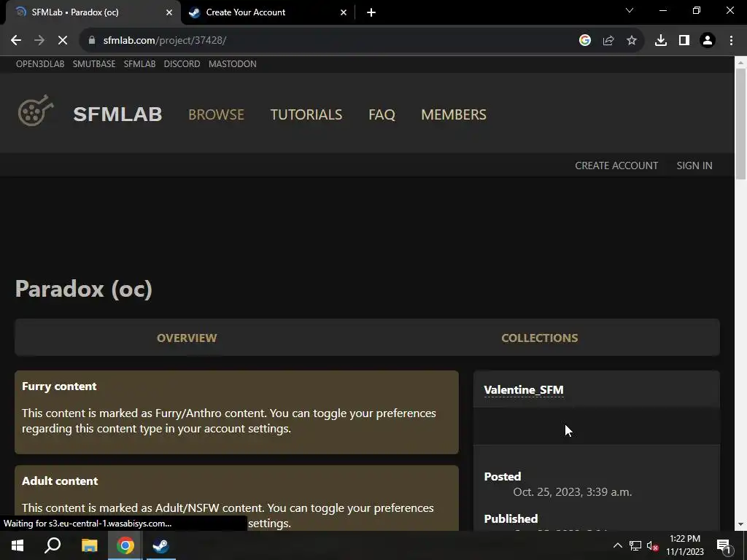This screenshot has width=747, height=560.
Task: Bookmark this page with star icon
Action: point(632,41)
